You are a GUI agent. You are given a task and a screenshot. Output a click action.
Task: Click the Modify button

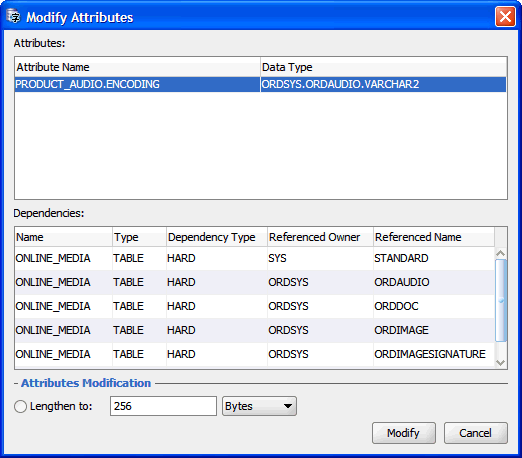404,433
